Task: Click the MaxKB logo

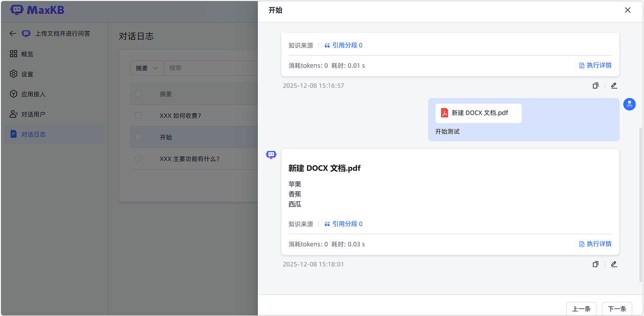Action: (x=37, y=10)
